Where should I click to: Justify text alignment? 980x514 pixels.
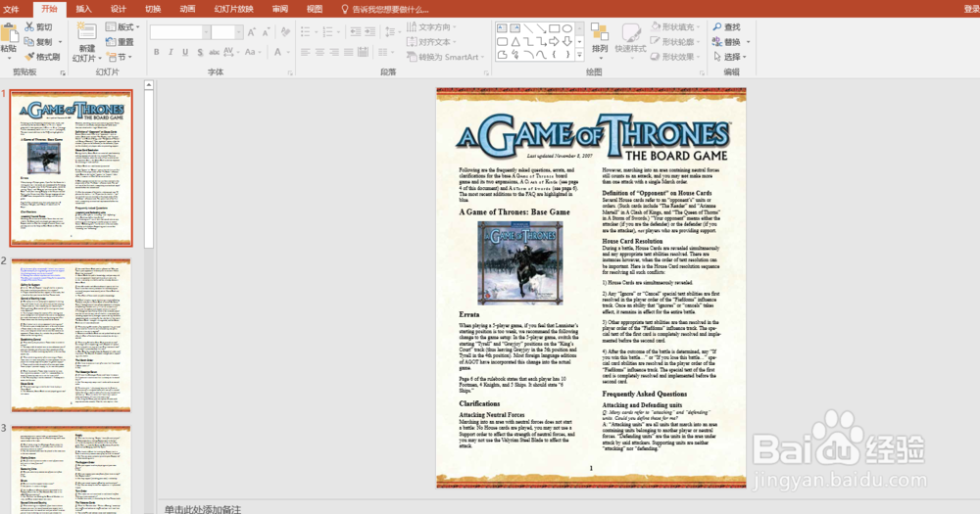pos(349,53)
